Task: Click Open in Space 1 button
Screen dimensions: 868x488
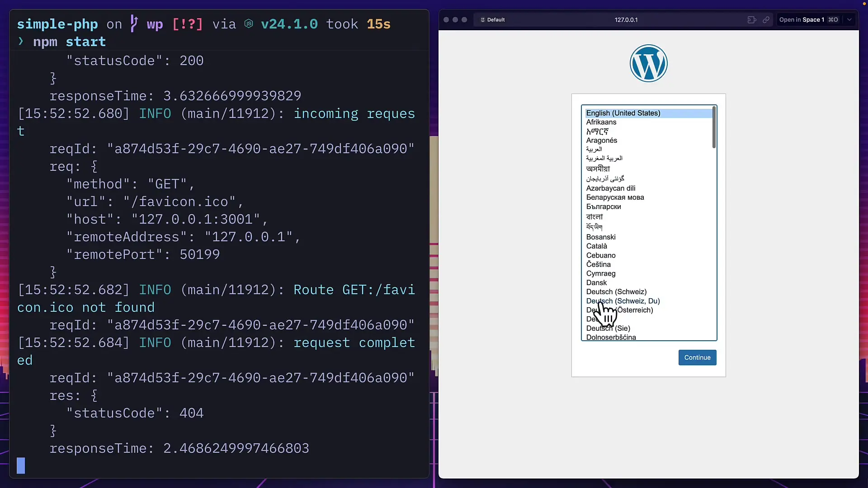Action: click(x=808, y=20)
